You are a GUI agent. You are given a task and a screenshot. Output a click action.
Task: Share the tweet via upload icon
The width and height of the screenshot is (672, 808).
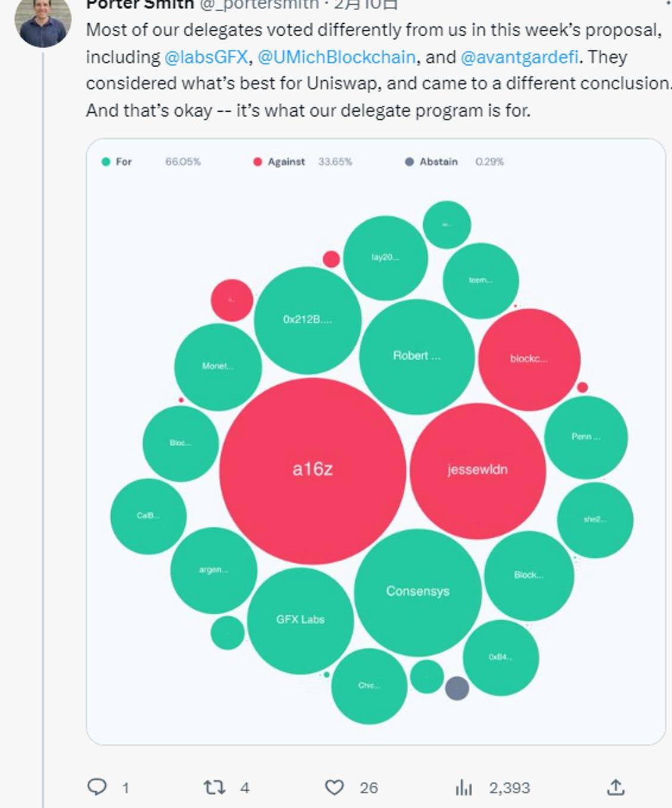[616, 787]
